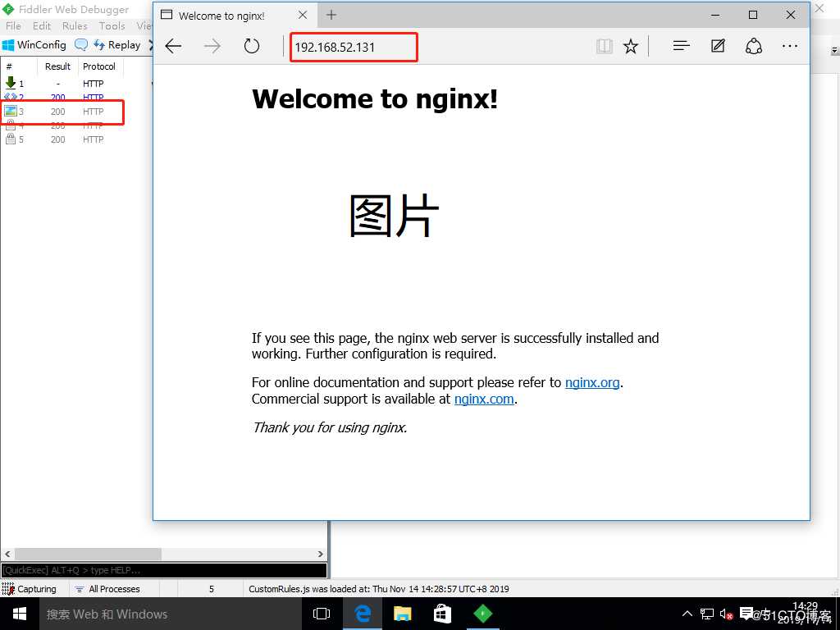Click All Processes filter in status bar

click(107, 589)
